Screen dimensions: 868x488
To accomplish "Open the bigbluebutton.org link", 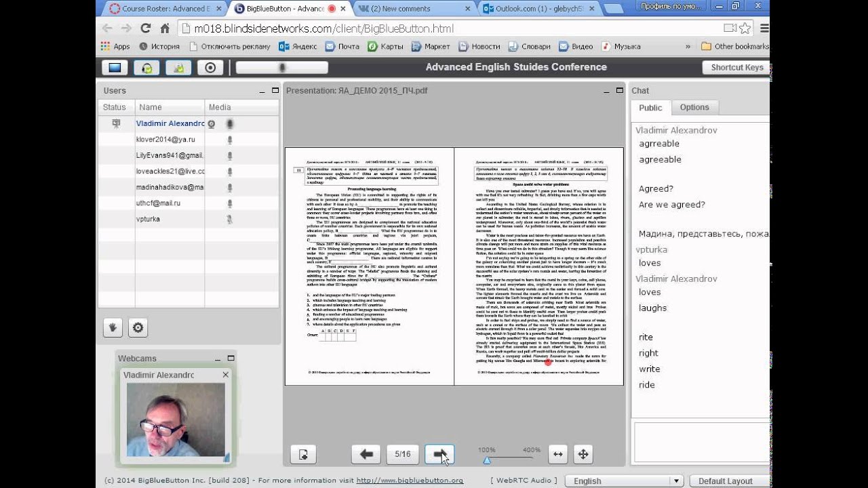I will point(410,481).
